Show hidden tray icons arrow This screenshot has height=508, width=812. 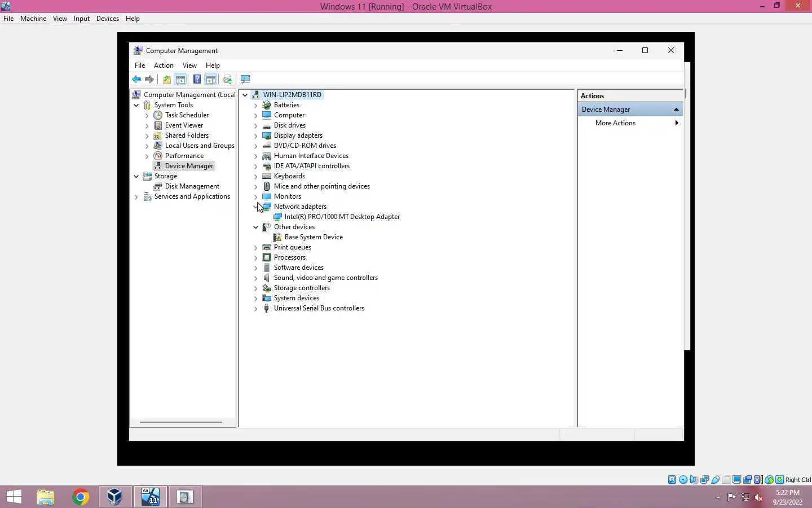[x=718, y=497]
